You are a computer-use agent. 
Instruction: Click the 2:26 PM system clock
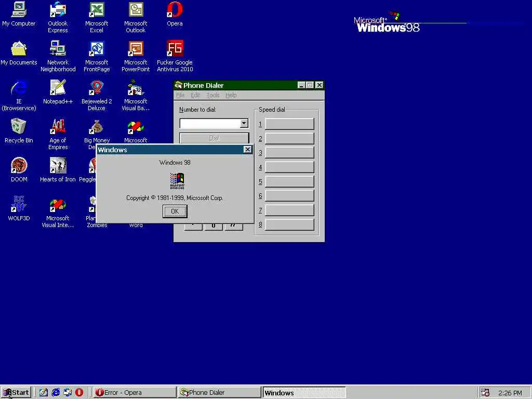tap(510, 393)
